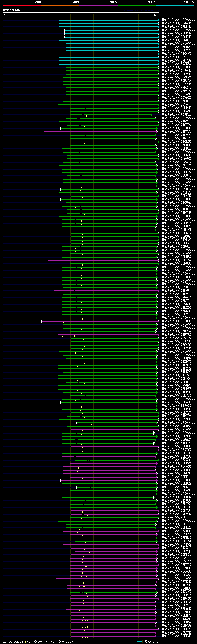Open hit UniRef100_Q09996
This screenshot has height=644, width=197.
point(177,419)
